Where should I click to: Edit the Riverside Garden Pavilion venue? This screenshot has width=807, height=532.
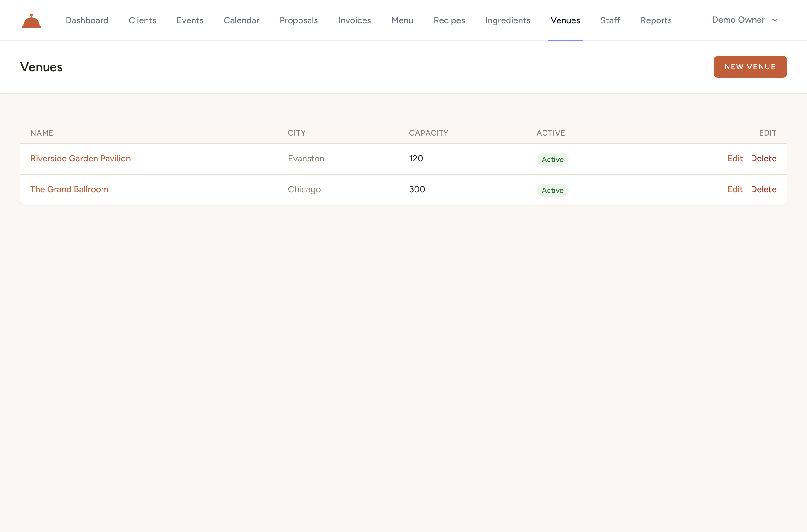pyautogui.click(x=735, y=159)
